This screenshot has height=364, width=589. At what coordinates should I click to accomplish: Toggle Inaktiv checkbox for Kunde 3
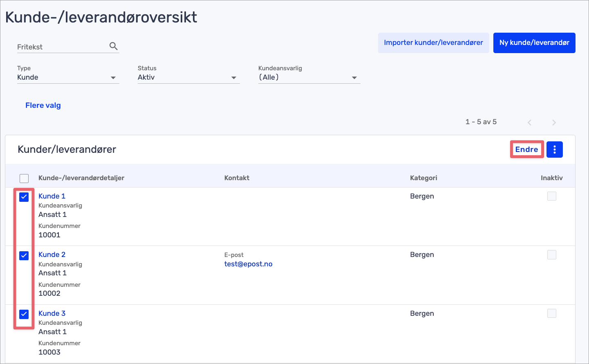pyautogui.click(x=551, y=313)
